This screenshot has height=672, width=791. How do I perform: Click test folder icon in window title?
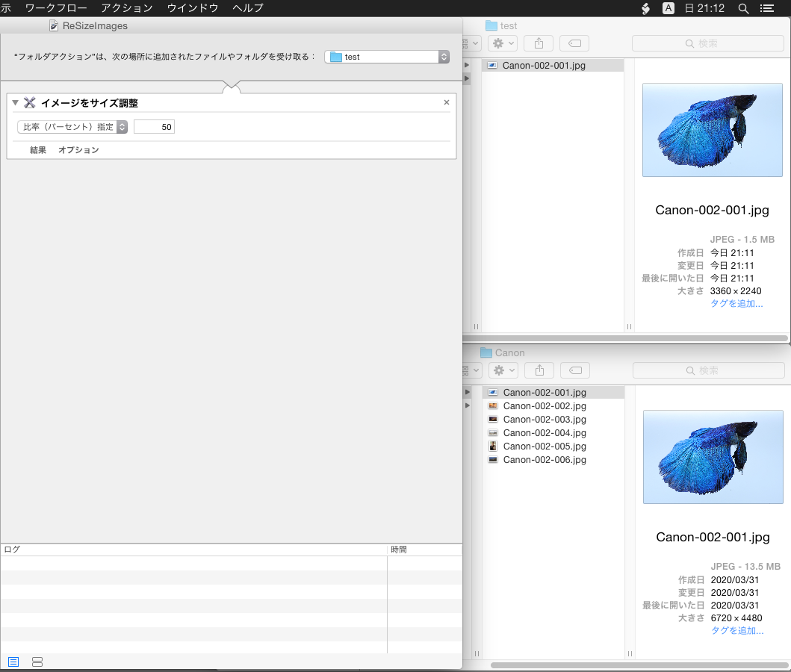point(491,25)
